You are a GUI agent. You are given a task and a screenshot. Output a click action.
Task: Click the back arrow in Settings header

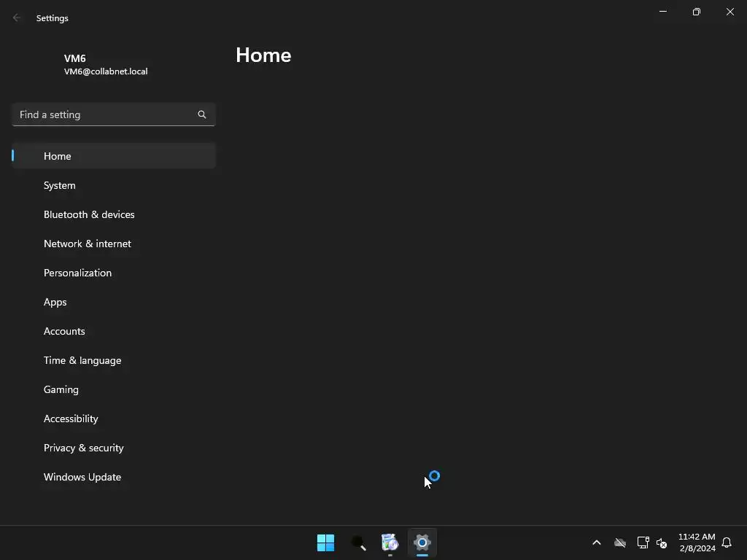coord(17,17)
